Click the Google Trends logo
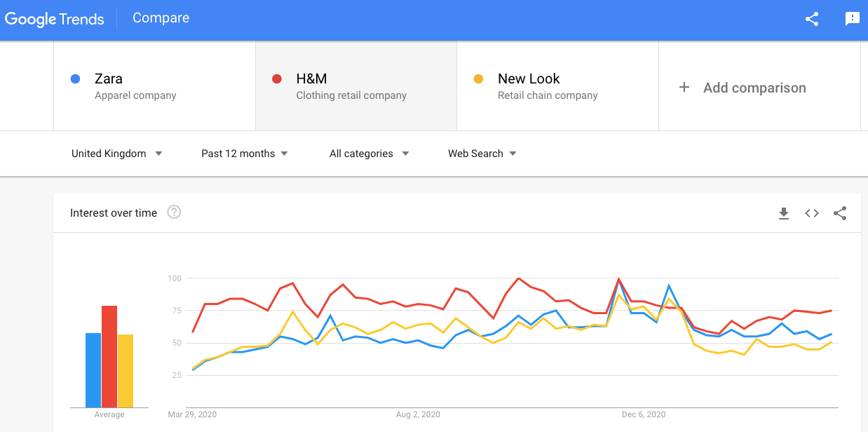Screen dimensions: 868x432 pos(55,19)
